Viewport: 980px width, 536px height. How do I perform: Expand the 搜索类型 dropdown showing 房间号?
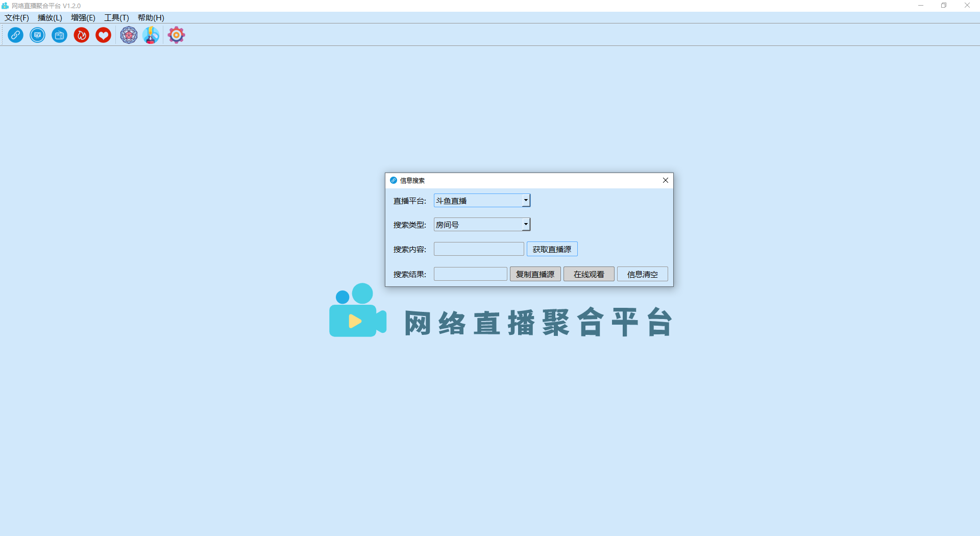coord(482,225)
